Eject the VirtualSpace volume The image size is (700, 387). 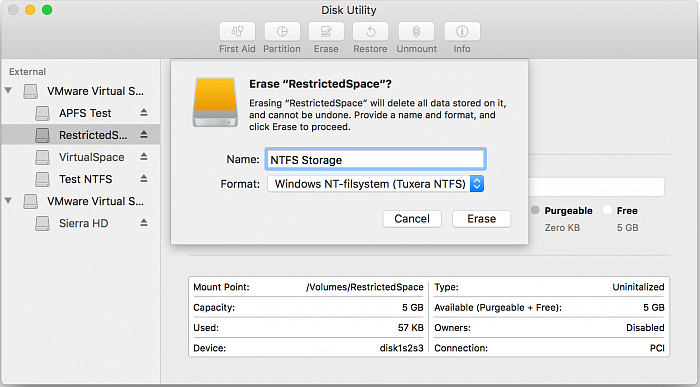point(143,157)
